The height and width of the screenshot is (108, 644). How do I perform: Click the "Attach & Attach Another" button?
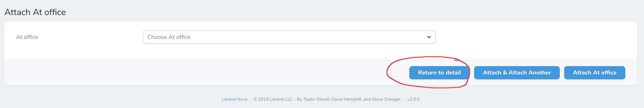(517, 73)
